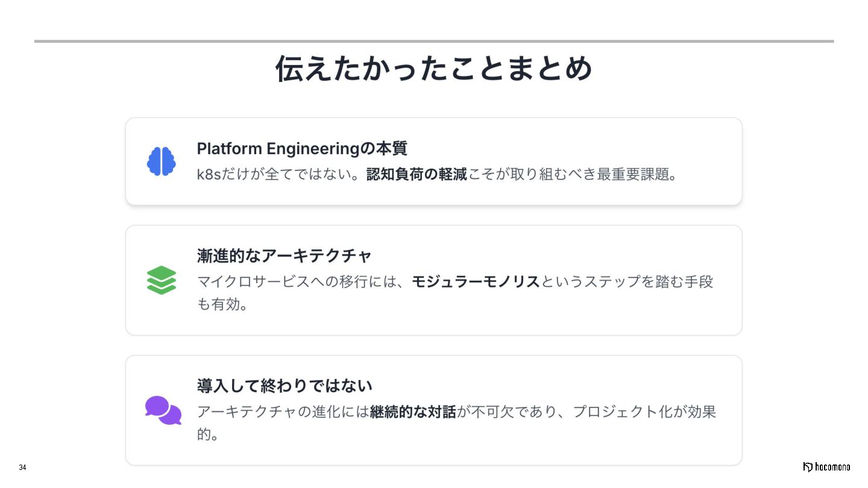Click the 最重要課題。 phrase in first card
This screenshot has width=868, height=488.
(x=639, y=175)
